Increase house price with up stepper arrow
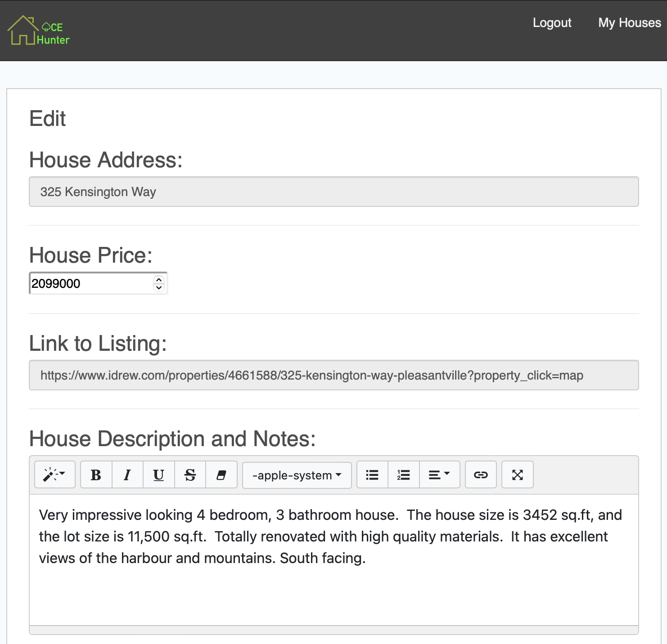Viewport: 667px width, 644px height. point(159,280)
